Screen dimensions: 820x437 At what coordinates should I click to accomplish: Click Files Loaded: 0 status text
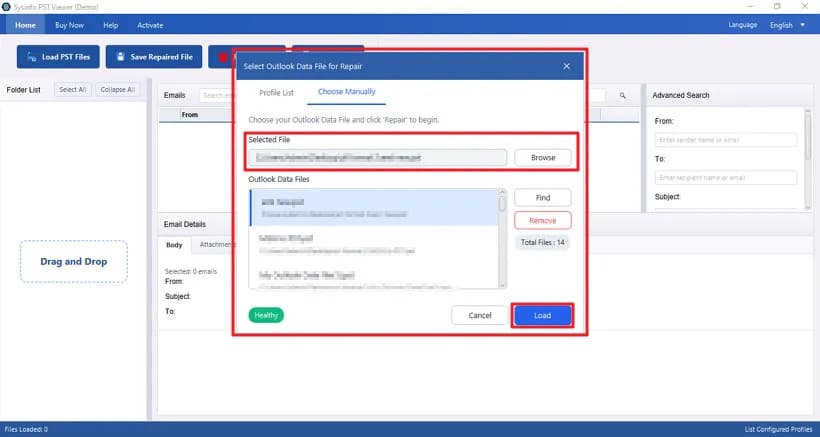pos(26,430)
